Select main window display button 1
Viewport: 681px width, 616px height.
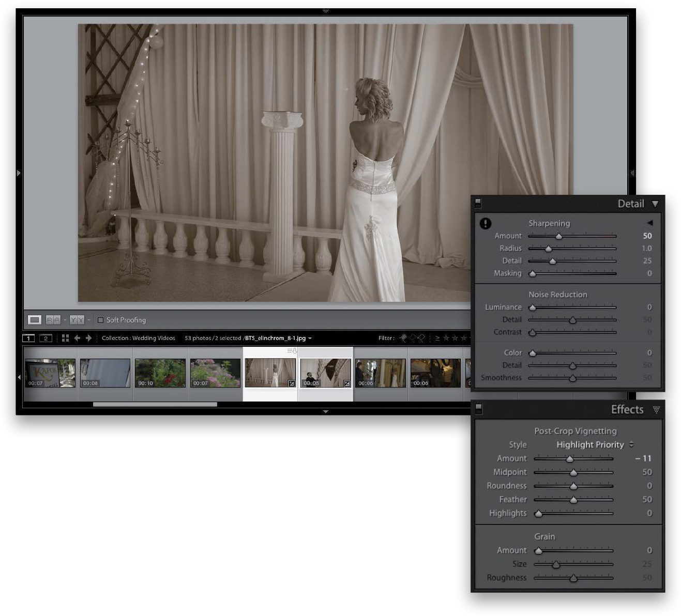[28, 338]
